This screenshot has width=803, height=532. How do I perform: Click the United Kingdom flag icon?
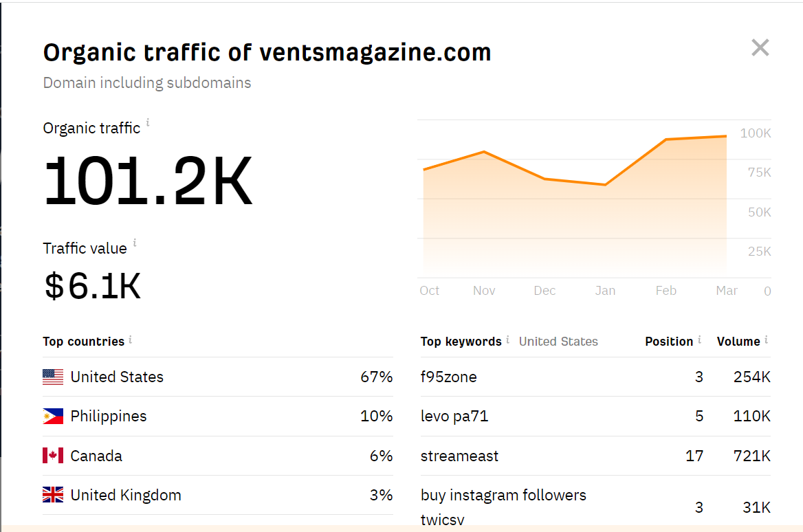pyautogui.click(x=53, y=495)
